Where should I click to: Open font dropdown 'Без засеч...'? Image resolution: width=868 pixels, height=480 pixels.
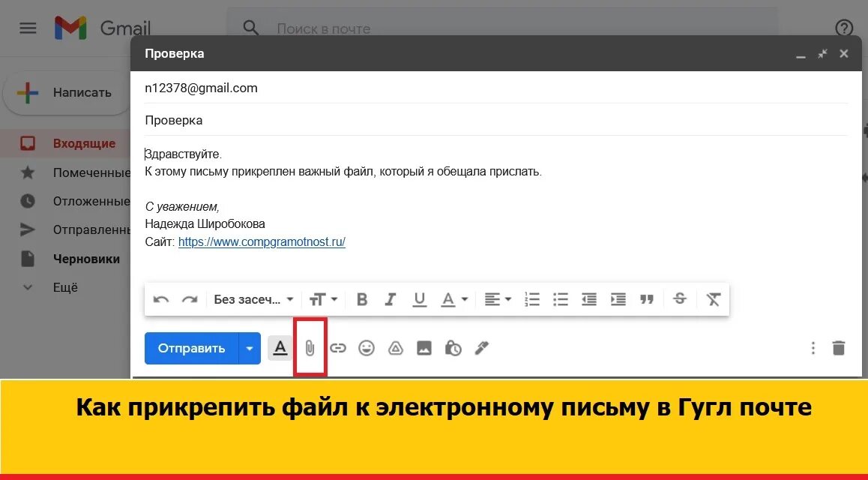253,299
